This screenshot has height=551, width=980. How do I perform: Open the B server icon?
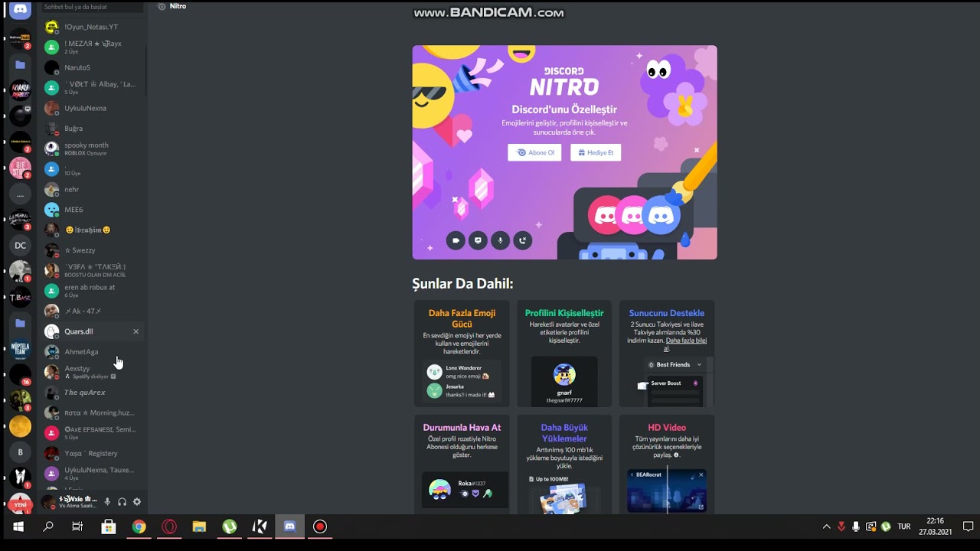point(20,452)
